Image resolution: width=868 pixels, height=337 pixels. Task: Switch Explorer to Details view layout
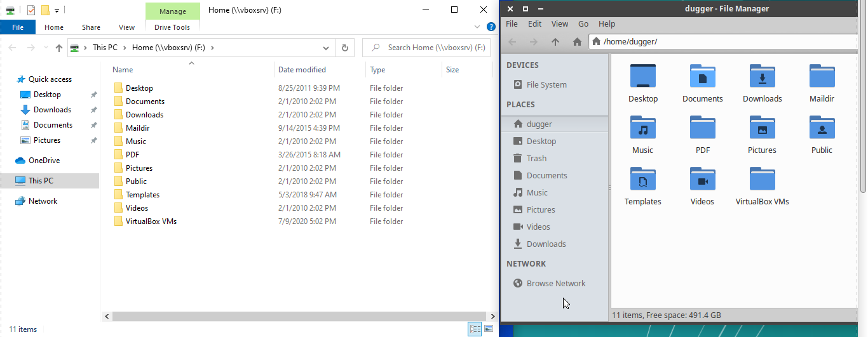click(475, 329)
